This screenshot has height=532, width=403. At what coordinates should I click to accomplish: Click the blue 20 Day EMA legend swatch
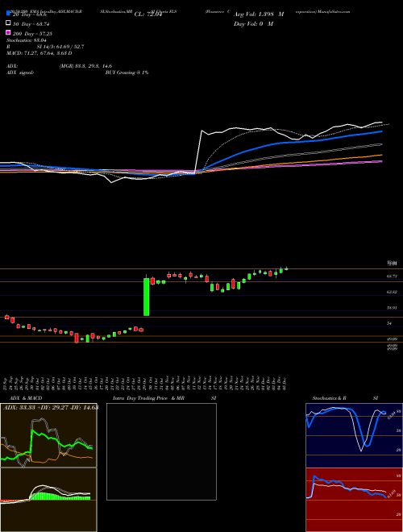point(9,14)
